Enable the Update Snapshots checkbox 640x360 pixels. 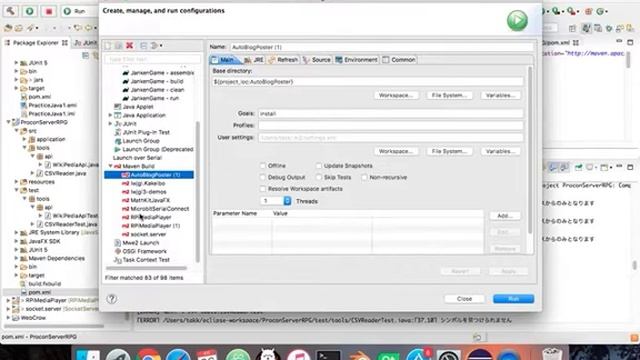(319, 166)
